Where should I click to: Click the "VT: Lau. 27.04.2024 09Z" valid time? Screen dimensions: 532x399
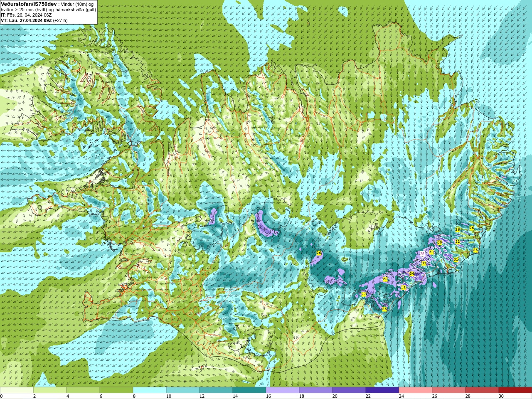(x=26, y=20)
